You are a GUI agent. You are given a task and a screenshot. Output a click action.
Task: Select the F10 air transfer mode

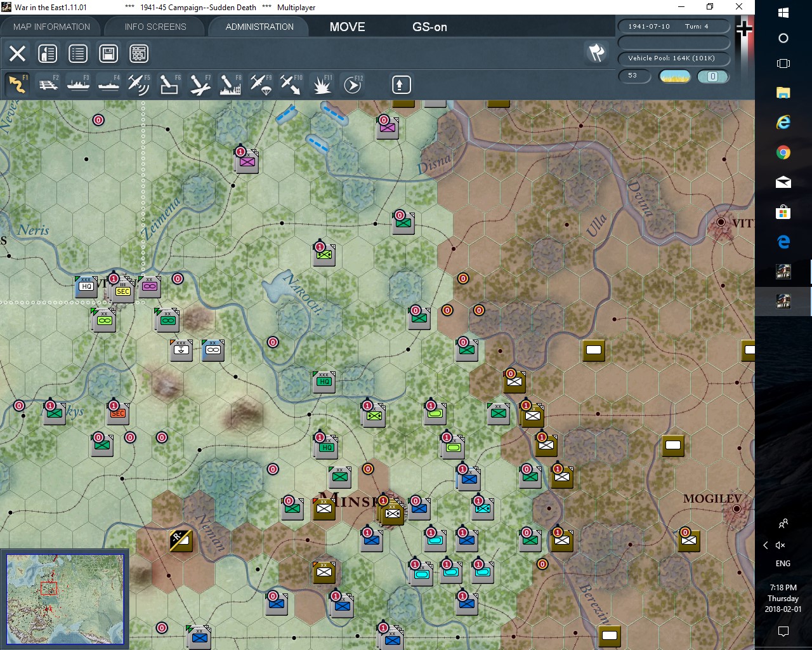point(291,84)
